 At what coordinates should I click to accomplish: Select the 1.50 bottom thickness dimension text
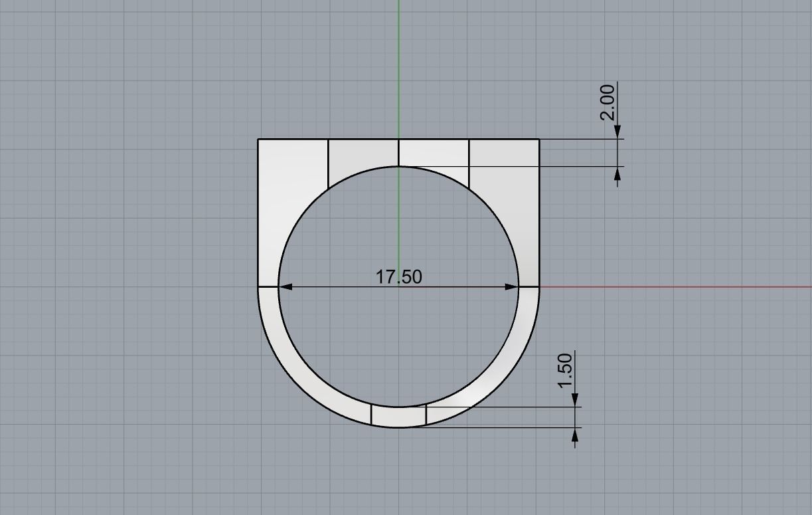[565, 371]
